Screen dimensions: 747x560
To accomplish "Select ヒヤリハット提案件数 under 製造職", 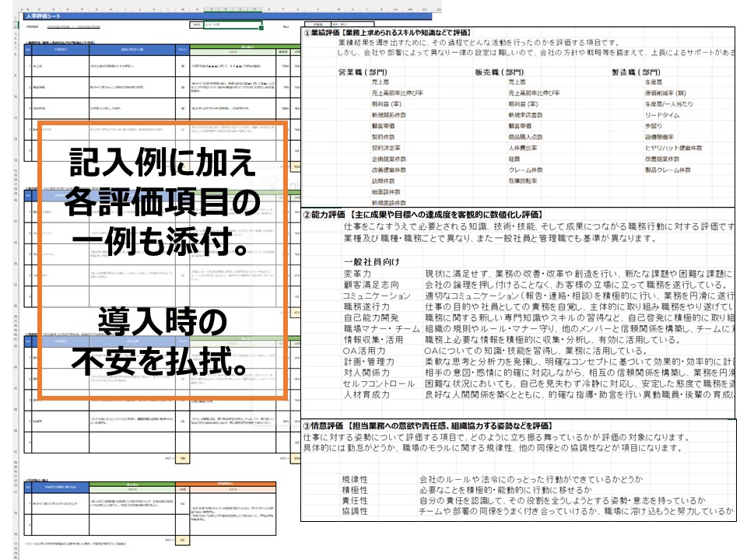I will 674,148.
